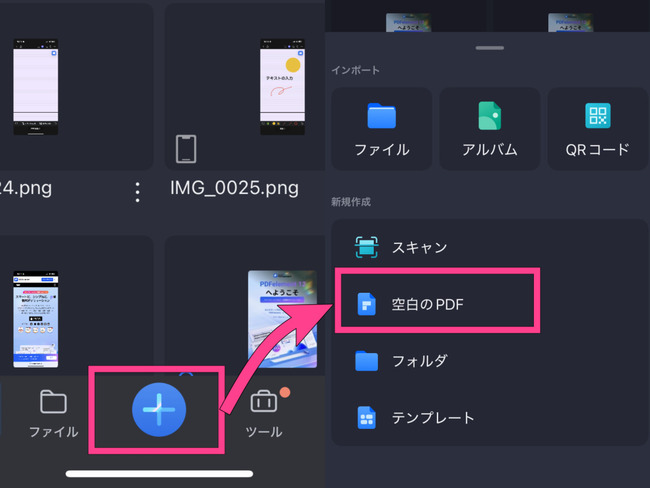Open the ツール tab in bottom bar
Screen dimensions: 650x488
264,414
